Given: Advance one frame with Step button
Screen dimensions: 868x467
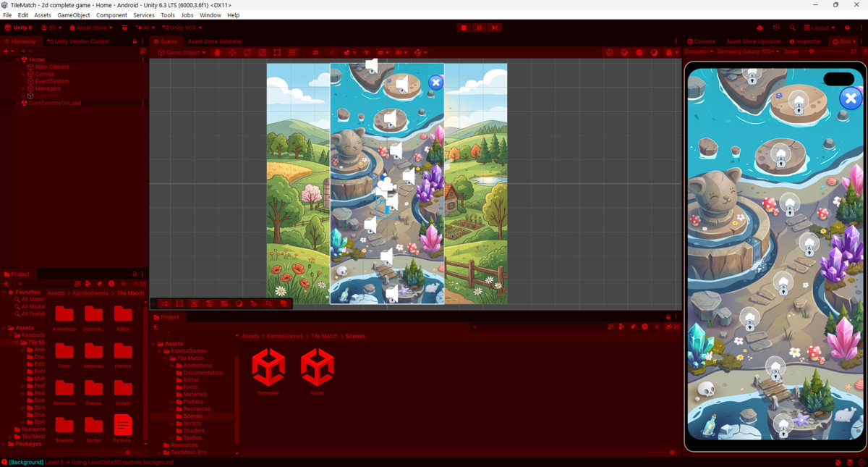Looking at the screenshot, I should pyautogui.click(x=494, y=28).
